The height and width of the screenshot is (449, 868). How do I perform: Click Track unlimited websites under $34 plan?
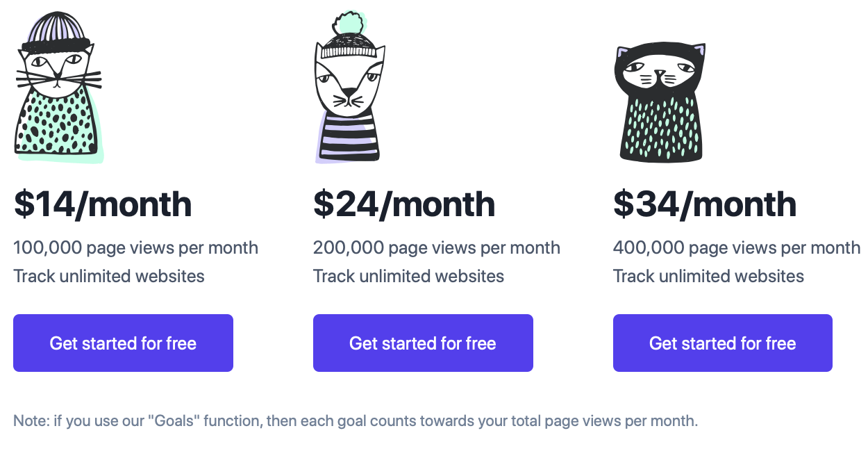coord(708,276)
